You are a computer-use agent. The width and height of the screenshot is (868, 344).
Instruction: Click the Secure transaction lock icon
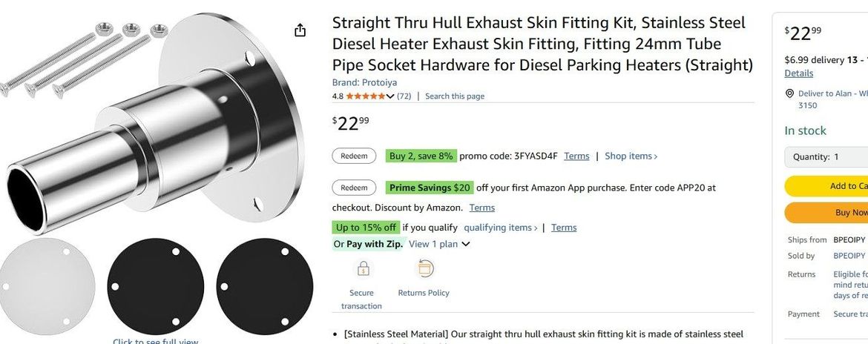pyautogui.click(x=363, y=268)
